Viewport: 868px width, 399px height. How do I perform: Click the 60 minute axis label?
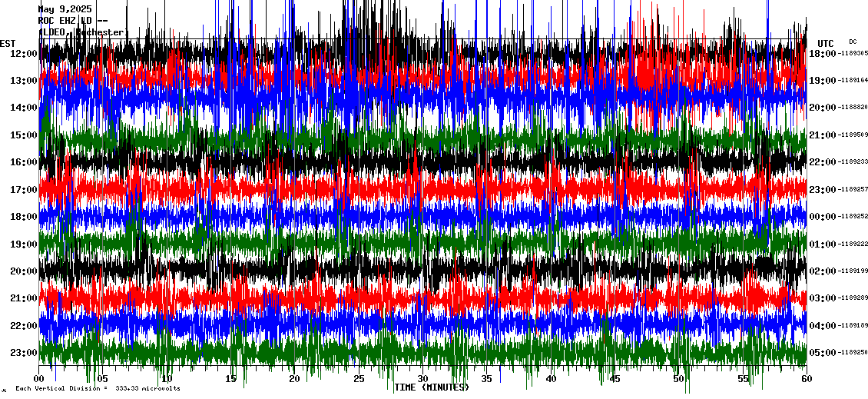806,379
